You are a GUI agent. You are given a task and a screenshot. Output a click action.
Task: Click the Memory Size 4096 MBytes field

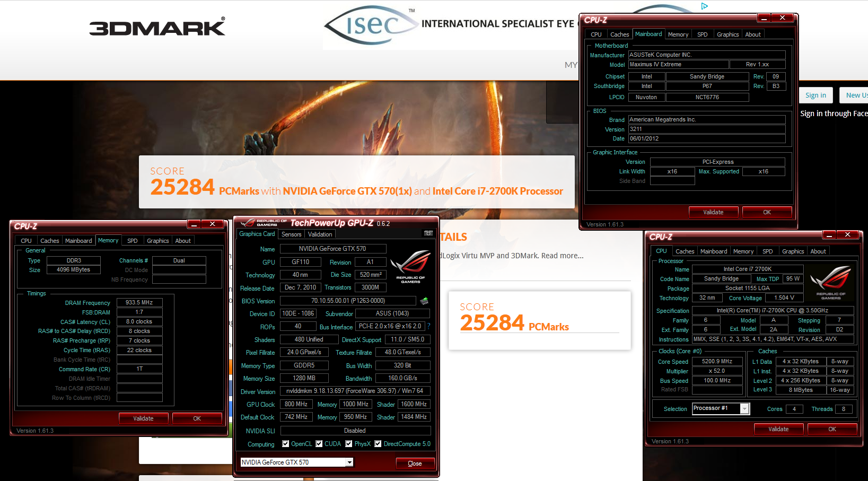[74, 270]
